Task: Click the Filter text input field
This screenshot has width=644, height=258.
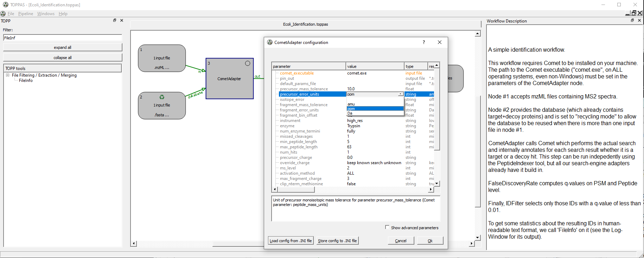Action: 63,38
